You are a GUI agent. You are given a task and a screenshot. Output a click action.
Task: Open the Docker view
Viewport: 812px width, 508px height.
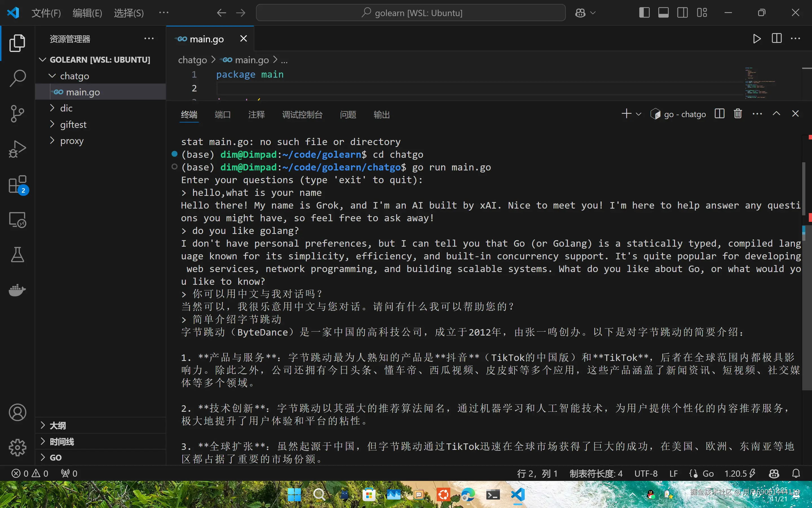coord(17,290)
